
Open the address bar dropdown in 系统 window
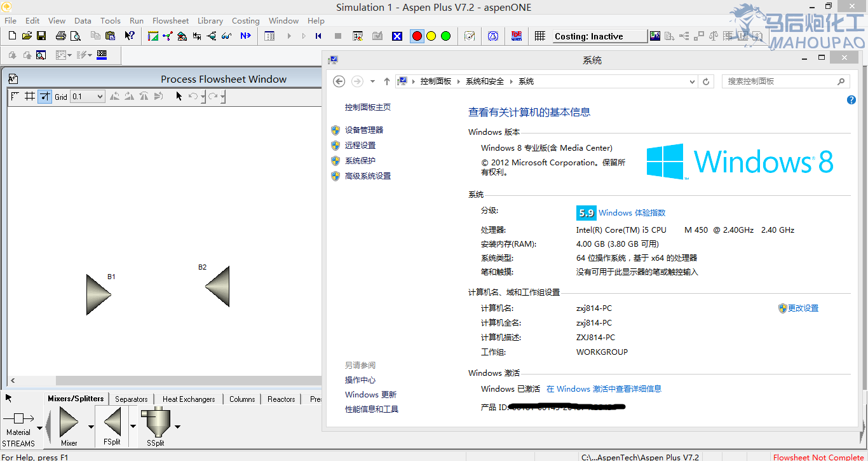pos(693,81)
